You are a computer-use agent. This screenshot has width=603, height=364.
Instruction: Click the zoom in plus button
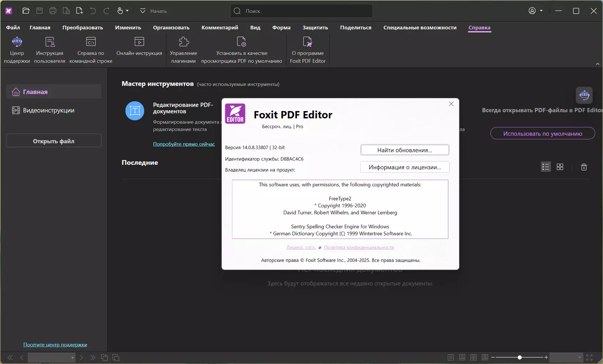[546, 357]
